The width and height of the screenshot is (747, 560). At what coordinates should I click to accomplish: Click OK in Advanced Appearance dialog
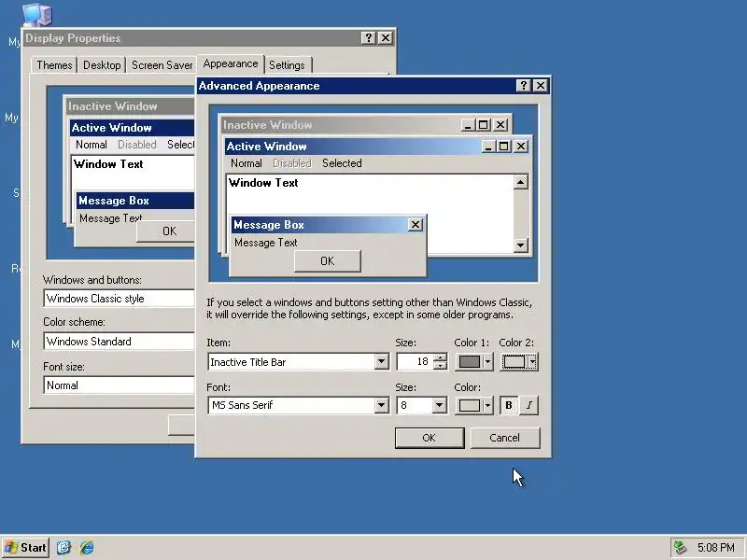click(430, 438)
